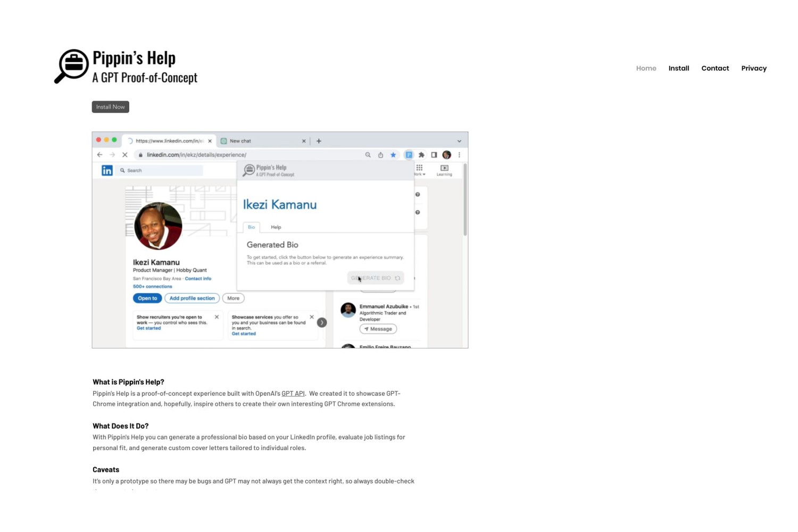Open the Privacy page link
This screenshot has width=798, height=532.
coord(753,68)
